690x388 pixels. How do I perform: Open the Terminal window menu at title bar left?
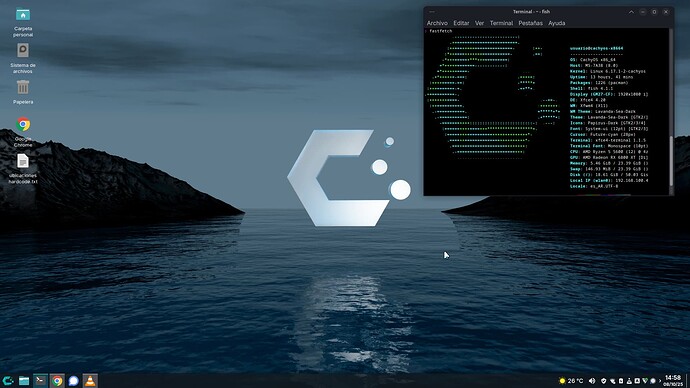point(432,12)
